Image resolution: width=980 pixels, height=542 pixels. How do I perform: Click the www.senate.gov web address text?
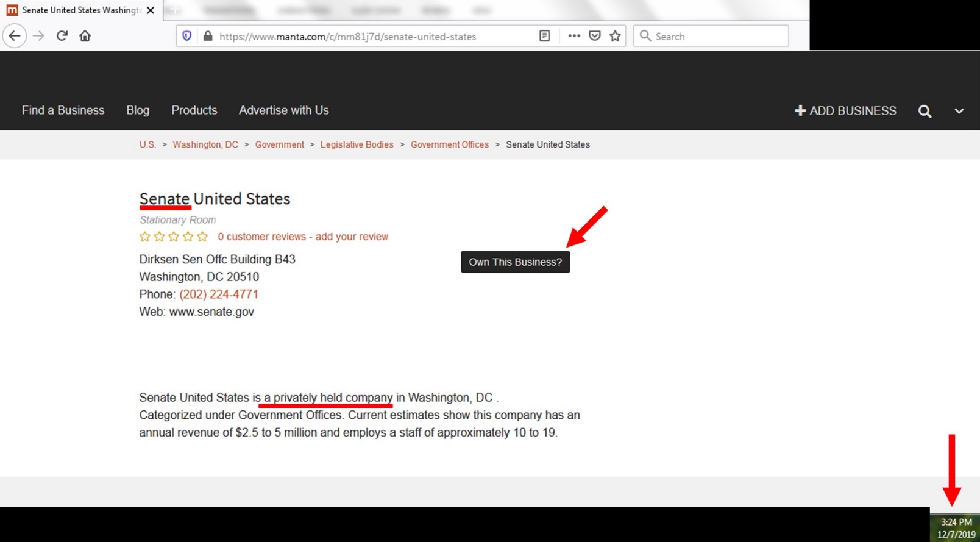211,312
